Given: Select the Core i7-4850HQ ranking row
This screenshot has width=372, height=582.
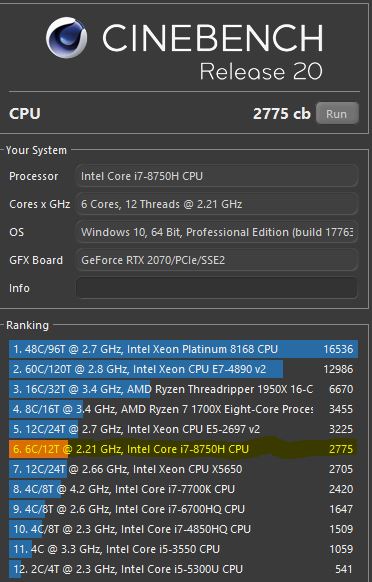Looking at the screenshot, I should click(183, 529).
